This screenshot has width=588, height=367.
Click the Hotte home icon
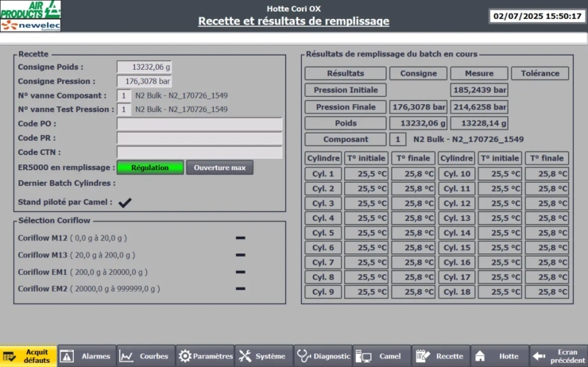(x=480, y=356)
